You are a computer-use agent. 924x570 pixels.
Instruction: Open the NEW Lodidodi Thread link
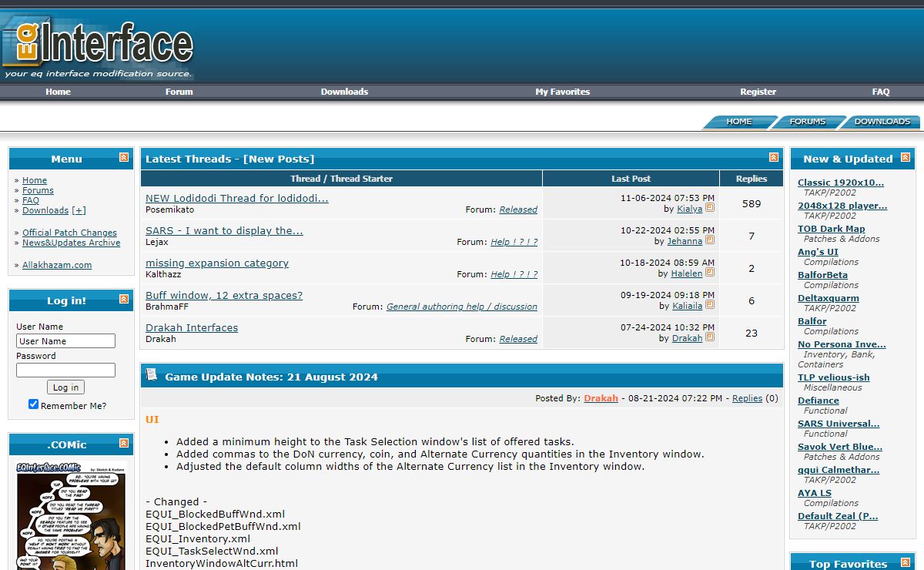click(x=236, y=198)
